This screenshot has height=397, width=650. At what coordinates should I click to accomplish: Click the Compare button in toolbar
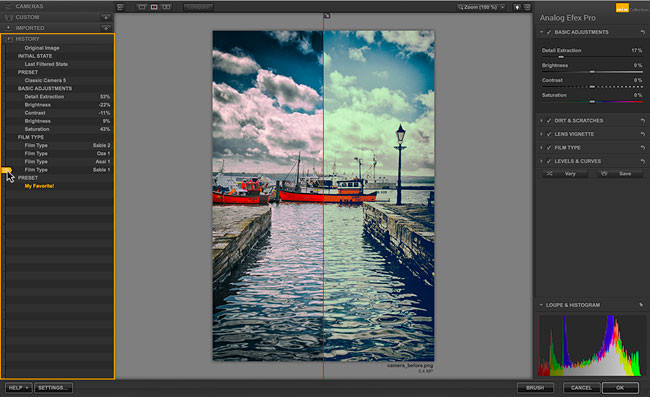click(x=199, y=7)
